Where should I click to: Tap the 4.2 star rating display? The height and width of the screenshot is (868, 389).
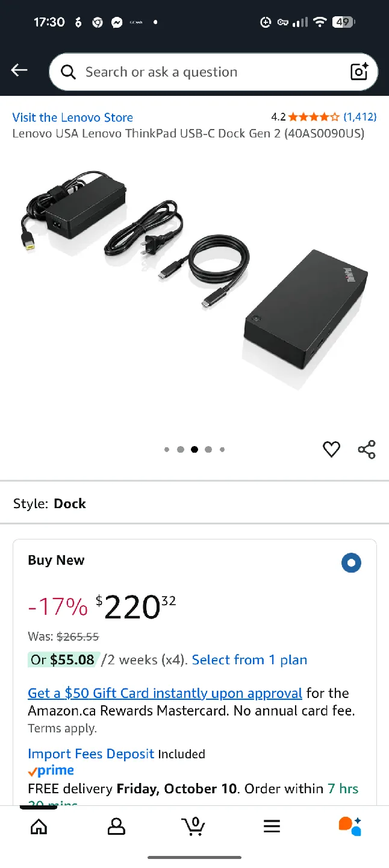[307, 117]
